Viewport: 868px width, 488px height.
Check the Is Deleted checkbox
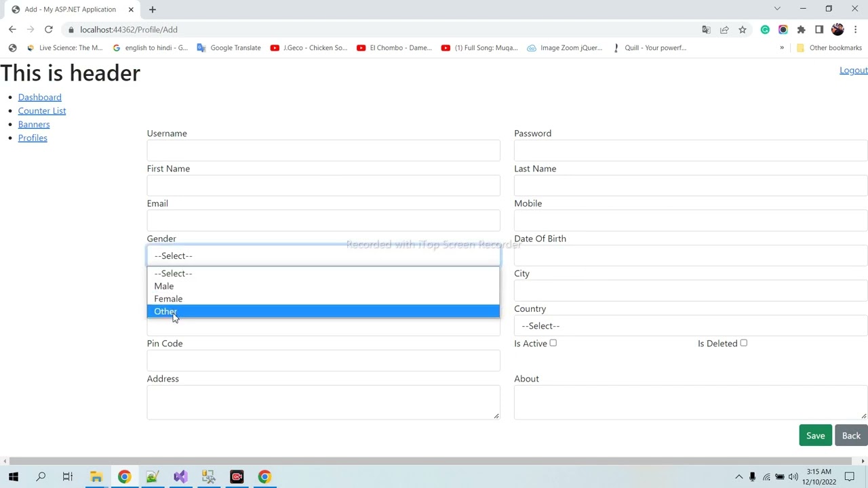744,343
